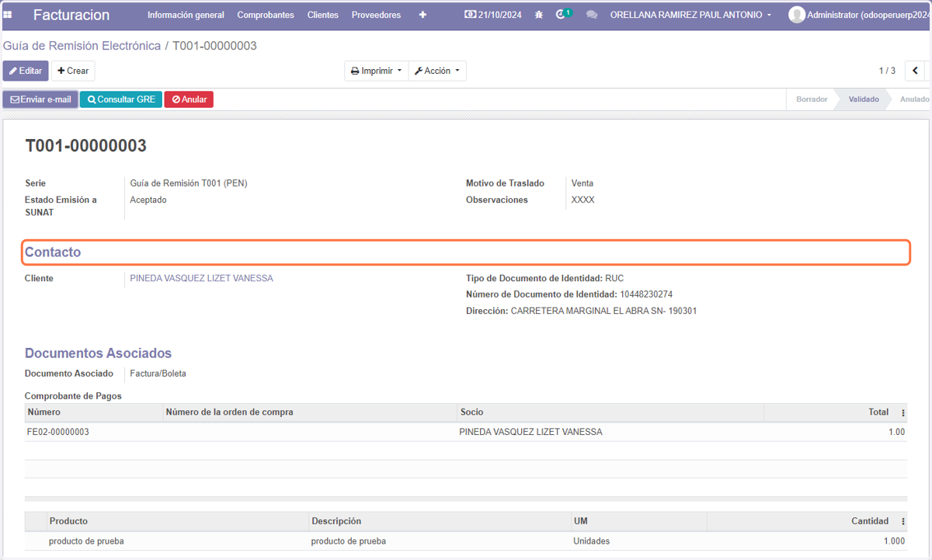Click the Documentos Asociados heading

click(99, 353)
